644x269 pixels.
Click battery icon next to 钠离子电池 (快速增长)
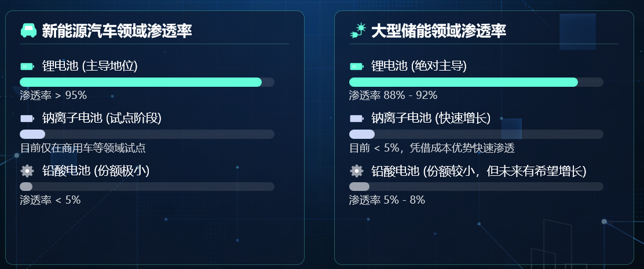(357, 119)
